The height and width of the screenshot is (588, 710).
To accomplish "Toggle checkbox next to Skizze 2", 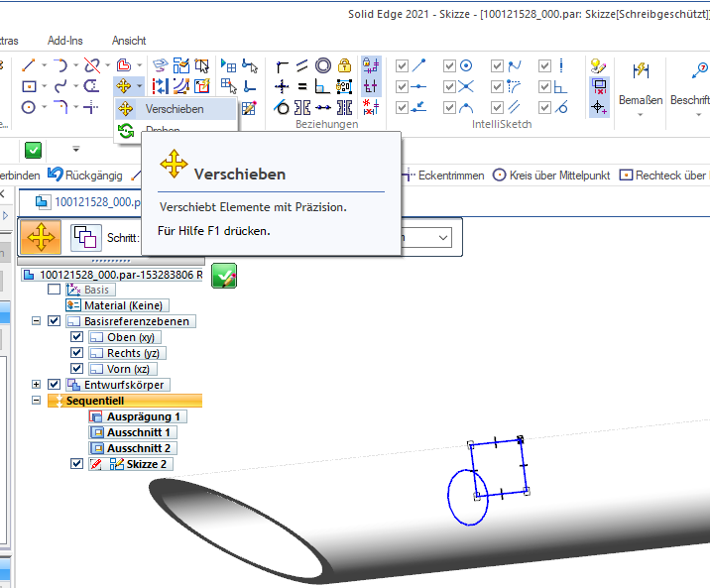I will pos(77,463).
